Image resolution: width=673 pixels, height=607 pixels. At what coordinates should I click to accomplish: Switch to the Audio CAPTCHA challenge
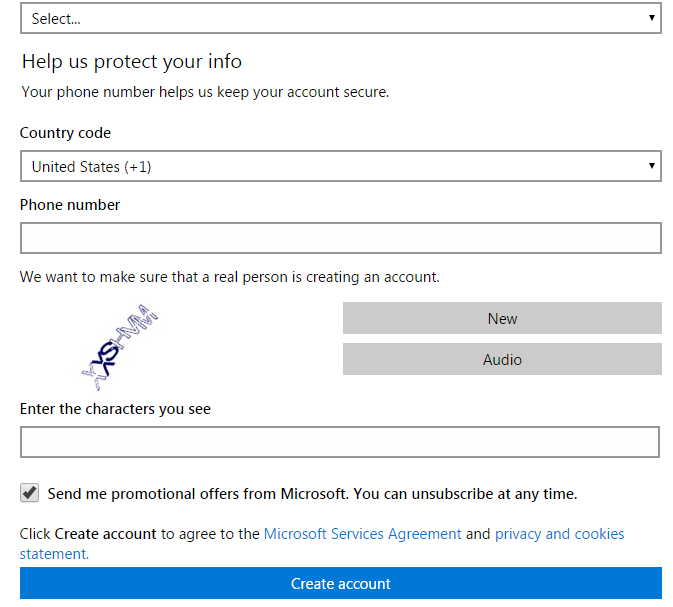click(502, 359)
